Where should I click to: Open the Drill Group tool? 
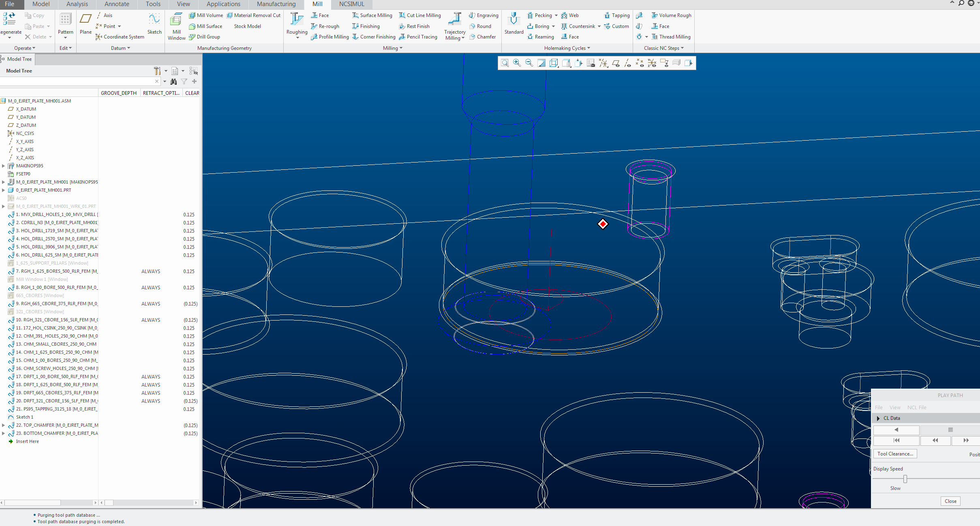(x=208, y=36)
